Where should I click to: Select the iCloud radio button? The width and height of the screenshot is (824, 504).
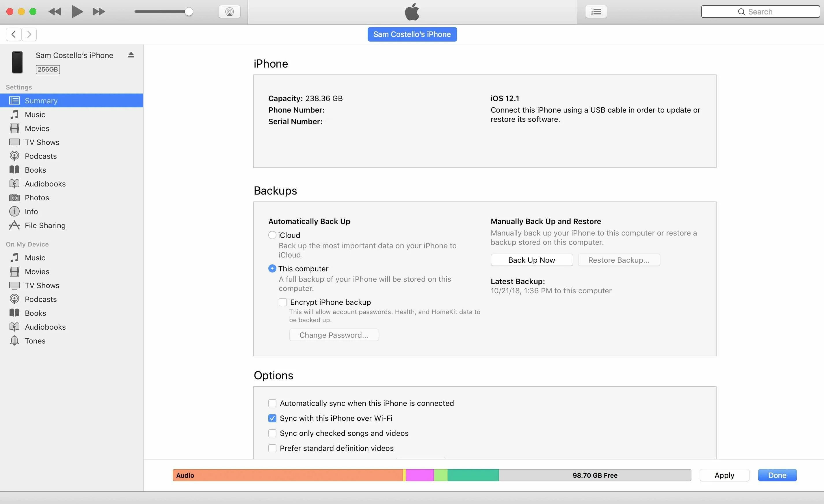click(x=271, y=235)
